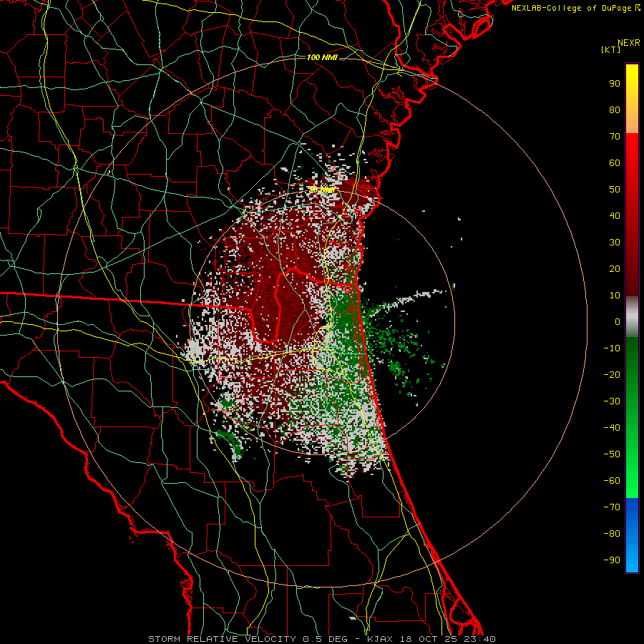
Task: Click the STORM RELATIVE VELOCITY caption text
Action: point(222,639)
